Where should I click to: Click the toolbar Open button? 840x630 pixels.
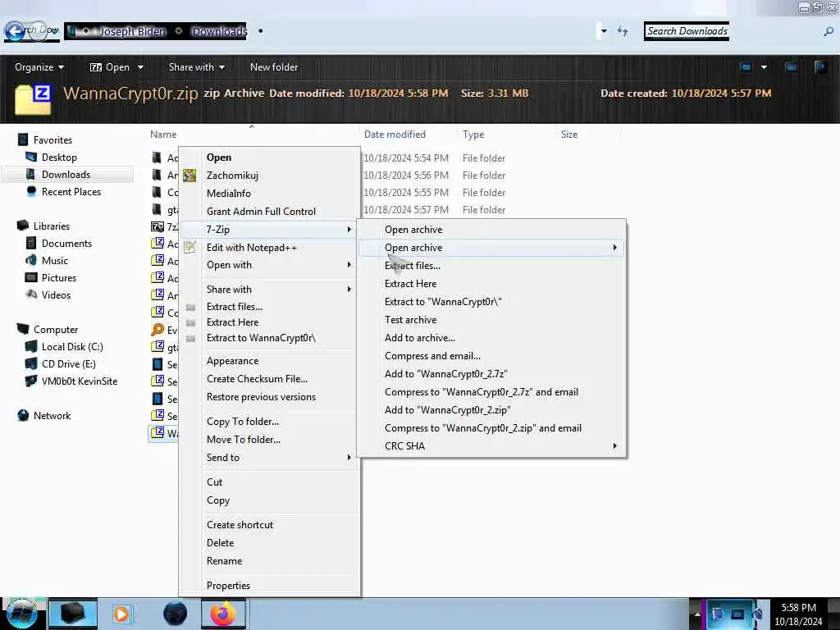click(110, 67)
